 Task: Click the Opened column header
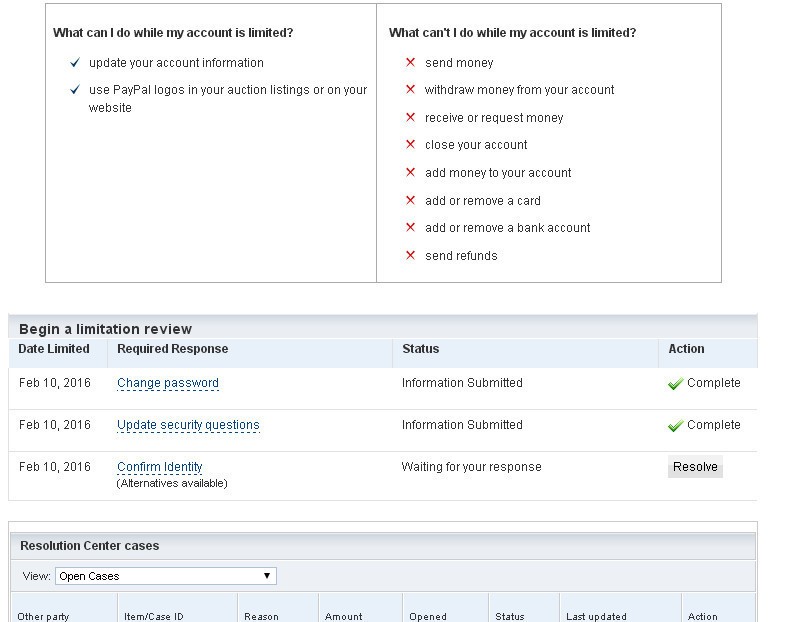[x=428, y=616]
